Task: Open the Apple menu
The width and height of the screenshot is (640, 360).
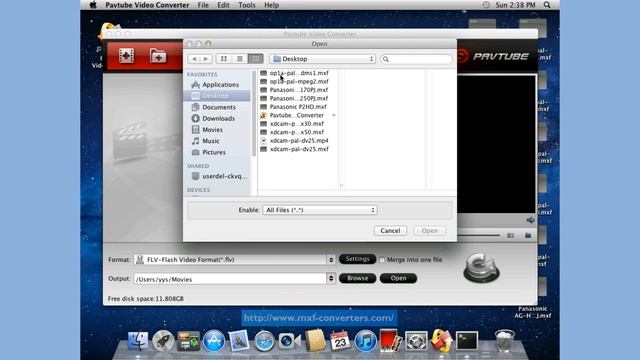Action: pos(93,5)
